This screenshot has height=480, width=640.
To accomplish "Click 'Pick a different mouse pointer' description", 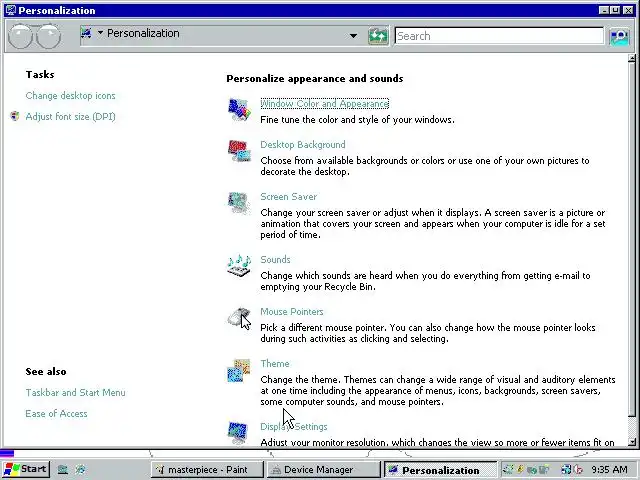I will (428, 333).
